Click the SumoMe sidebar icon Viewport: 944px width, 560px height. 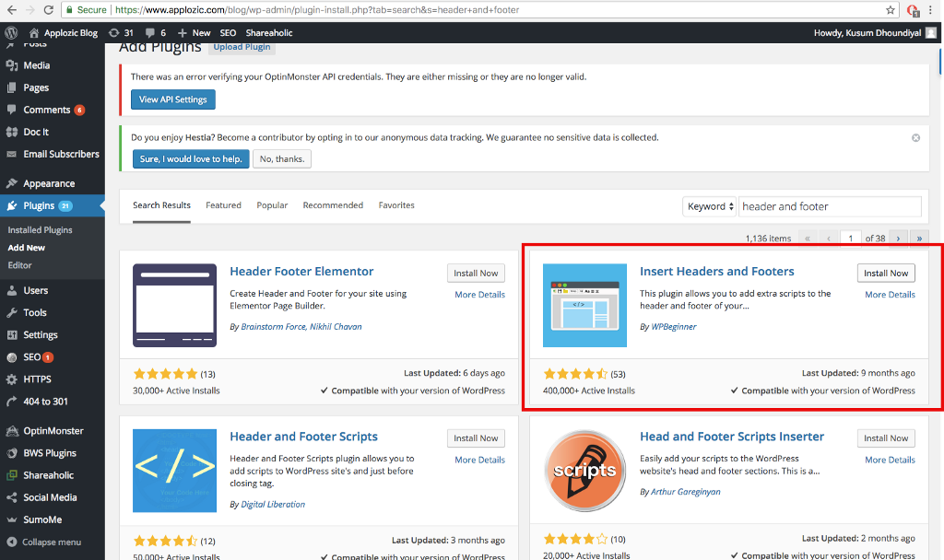click(12, 519)
